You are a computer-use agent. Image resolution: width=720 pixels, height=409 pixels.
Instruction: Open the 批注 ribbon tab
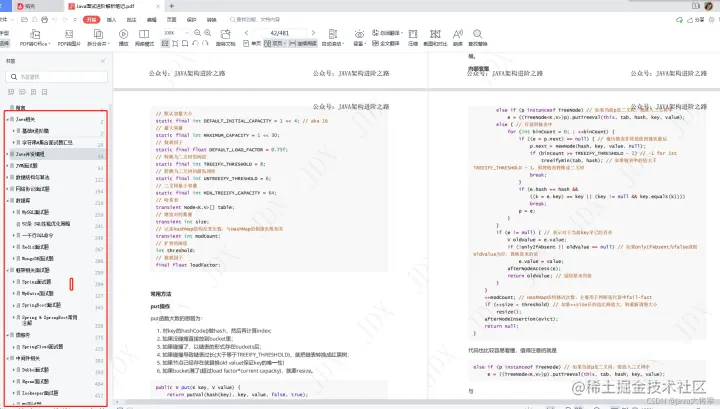(131, 20)
